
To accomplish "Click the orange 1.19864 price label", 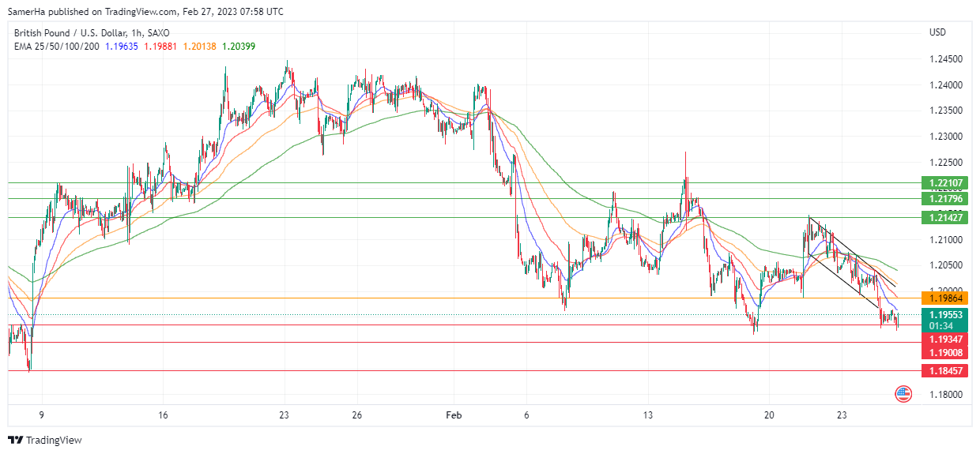I will point(944,298).
